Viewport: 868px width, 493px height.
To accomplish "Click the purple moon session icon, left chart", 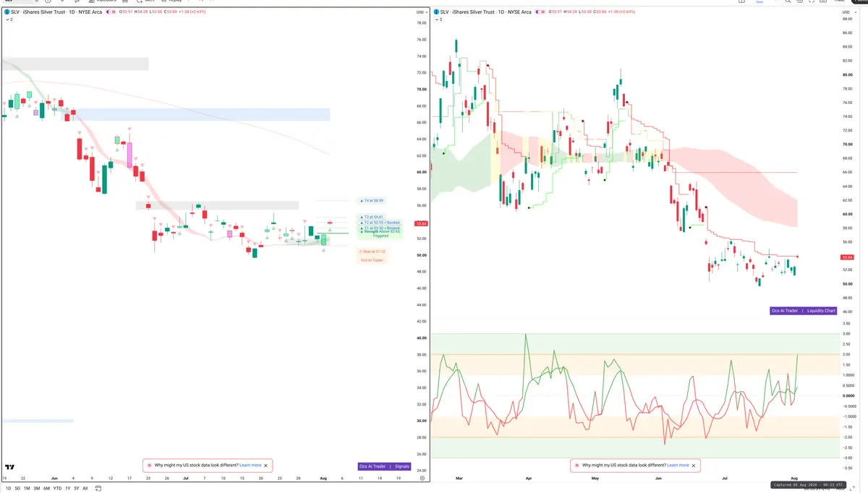I will coord(109,12).
